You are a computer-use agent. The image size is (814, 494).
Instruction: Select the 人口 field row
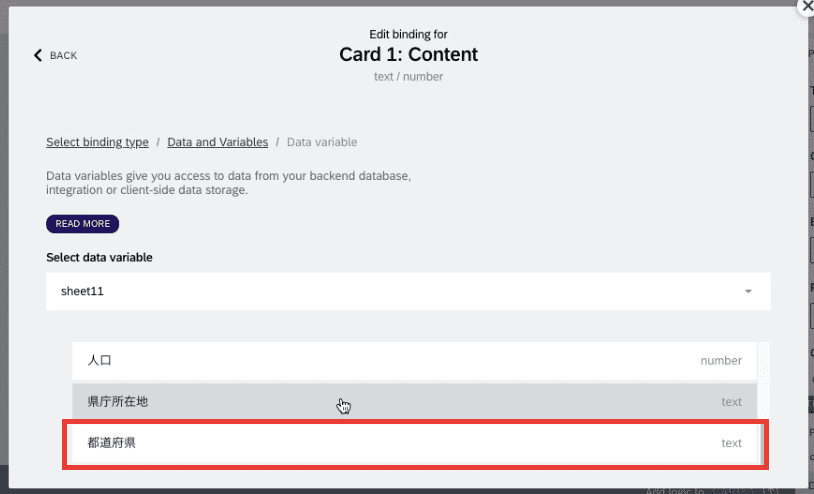pyautogui.click(x=414, y=361)
